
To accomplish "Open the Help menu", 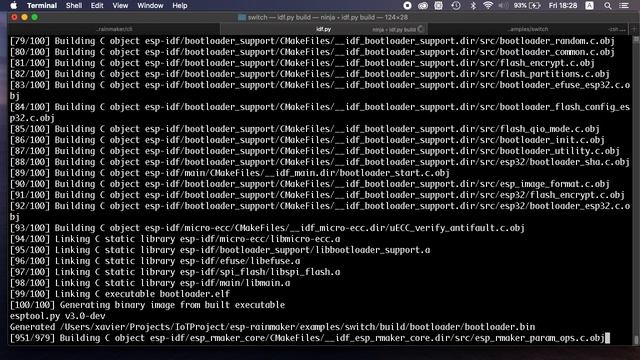I will pos(180,5).
